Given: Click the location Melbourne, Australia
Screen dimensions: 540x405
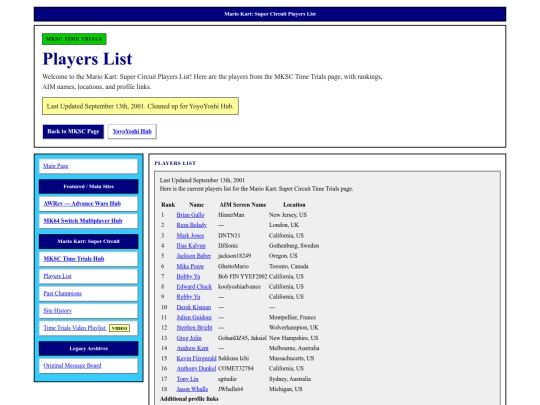Looking at the screenshot, I should click(294, 348).
